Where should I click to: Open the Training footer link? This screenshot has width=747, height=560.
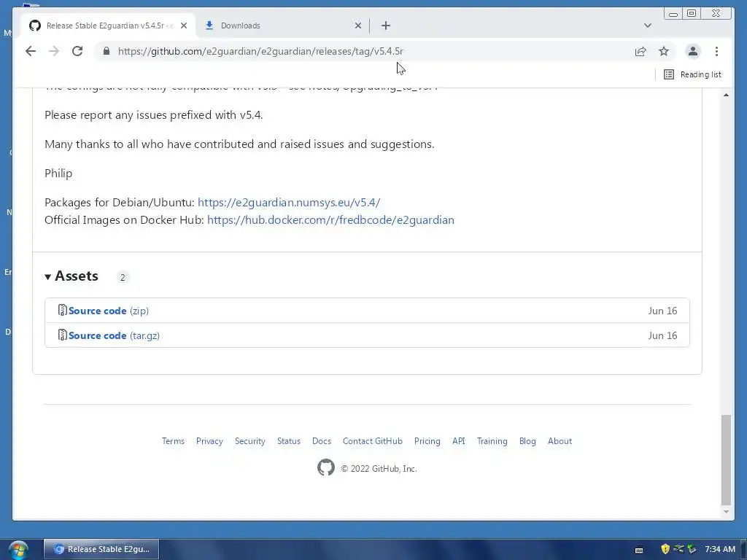(492, 441)
